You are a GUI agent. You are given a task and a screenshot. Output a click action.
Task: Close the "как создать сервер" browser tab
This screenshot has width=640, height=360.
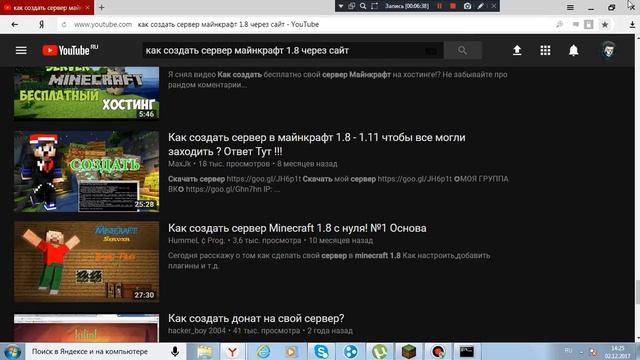coord(87,7)
